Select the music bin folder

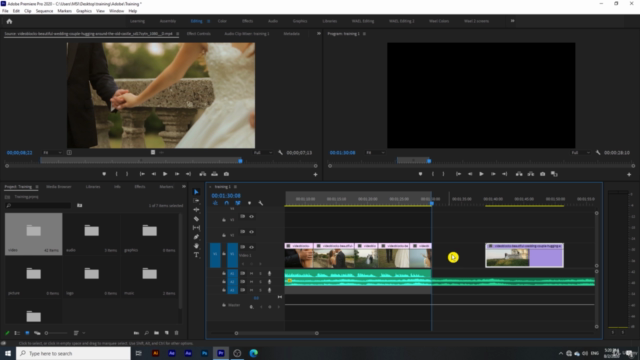coord(149,277)
